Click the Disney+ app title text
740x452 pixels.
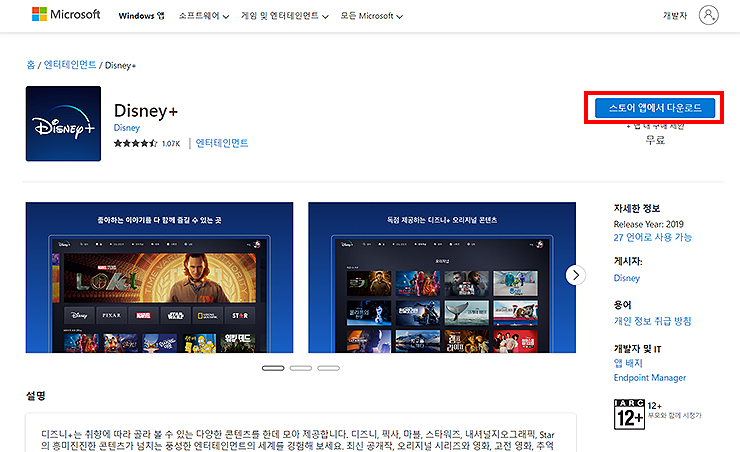click(x=146, y=111)
